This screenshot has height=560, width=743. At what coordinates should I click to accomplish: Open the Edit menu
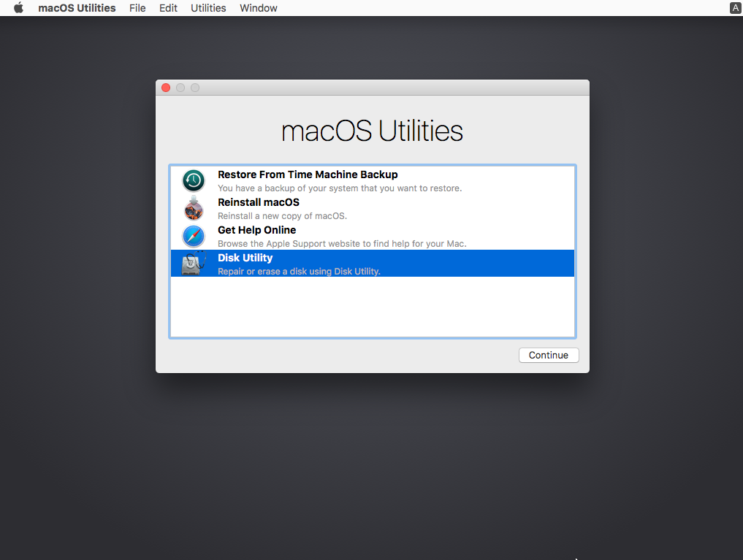(168, 8)
